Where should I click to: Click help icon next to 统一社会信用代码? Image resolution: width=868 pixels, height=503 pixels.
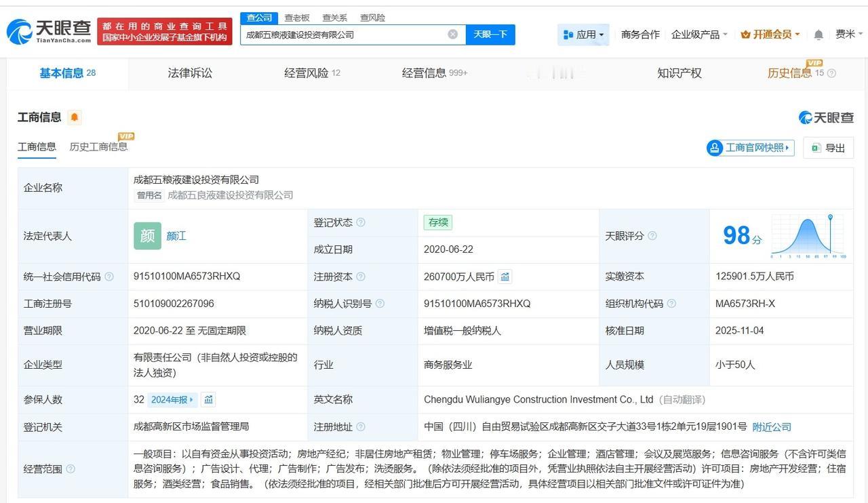(x=109, y=277)
